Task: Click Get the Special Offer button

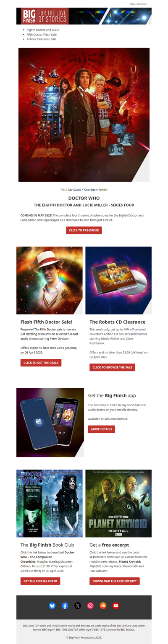Action: pos(40,581)
